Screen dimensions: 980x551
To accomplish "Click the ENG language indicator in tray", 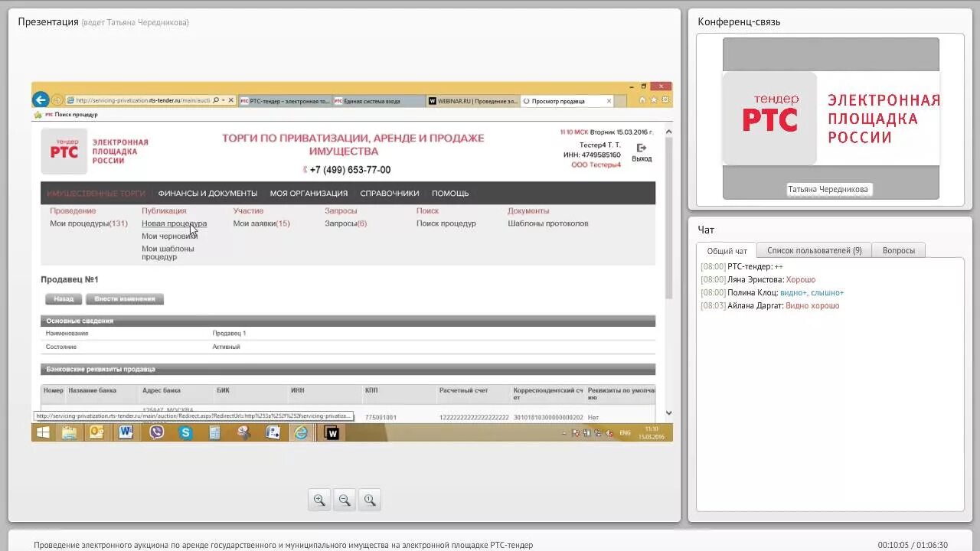I will pyautogui.click(x=625, y=433).
